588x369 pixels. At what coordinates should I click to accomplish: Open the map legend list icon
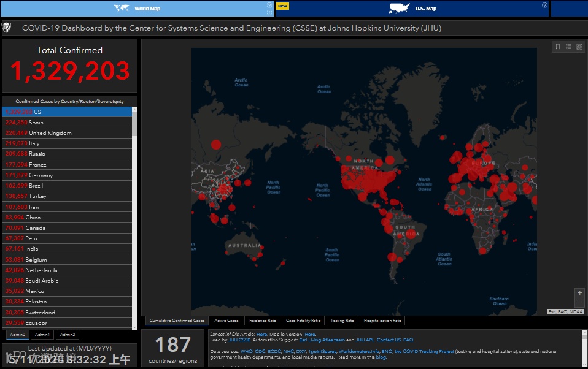[568, 47]
